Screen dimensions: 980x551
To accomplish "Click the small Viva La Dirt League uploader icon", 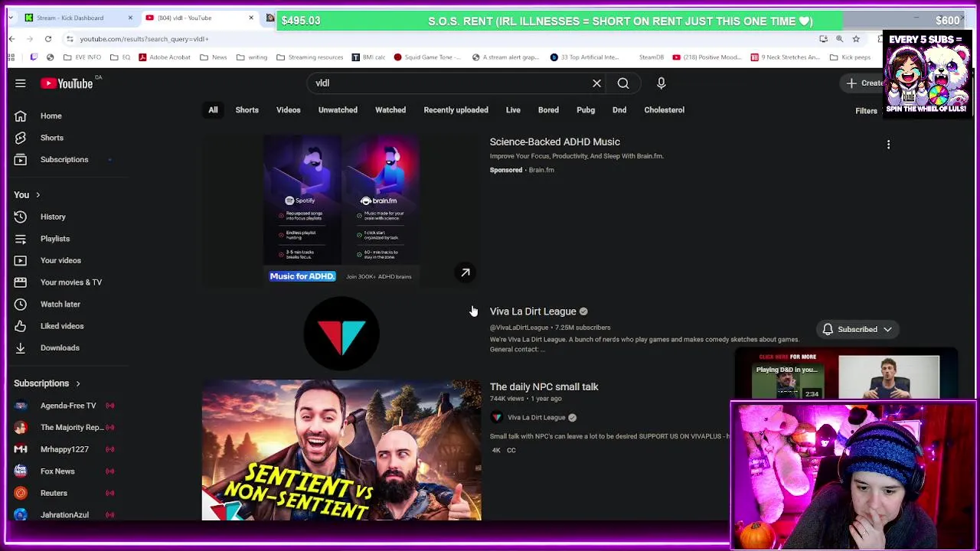I will [x=497, y=418].
